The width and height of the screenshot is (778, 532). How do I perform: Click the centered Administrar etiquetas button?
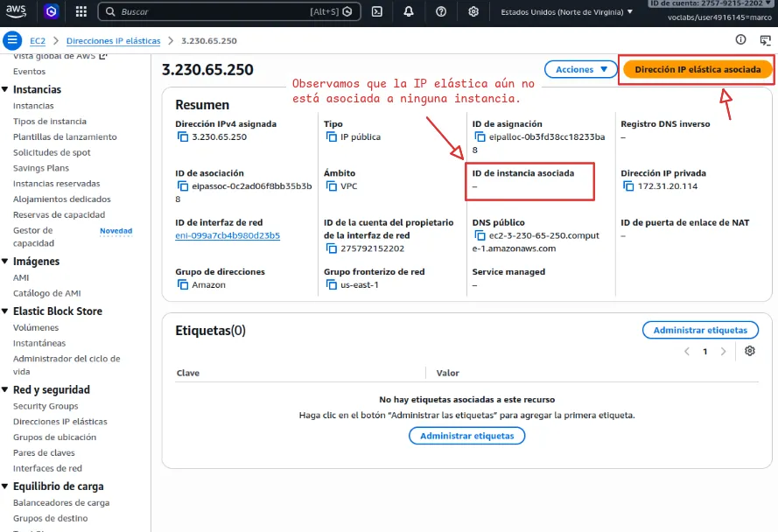tap(467, 436)
